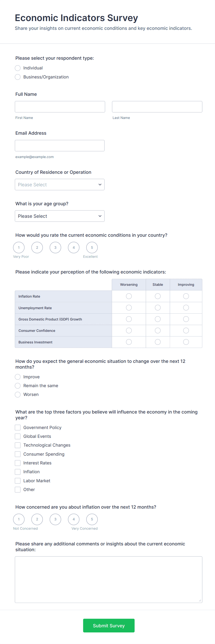Check the Government Policy factor

[18, 427]
